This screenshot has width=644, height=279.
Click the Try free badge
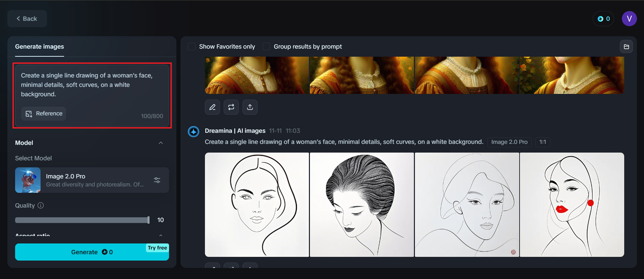click(157, 248)
